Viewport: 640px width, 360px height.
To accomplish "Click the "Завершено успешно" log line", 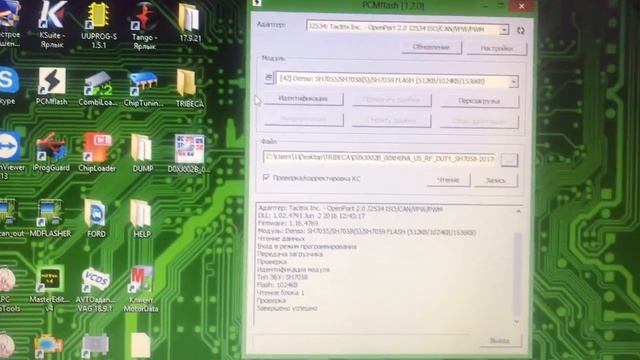I will 287,308.
